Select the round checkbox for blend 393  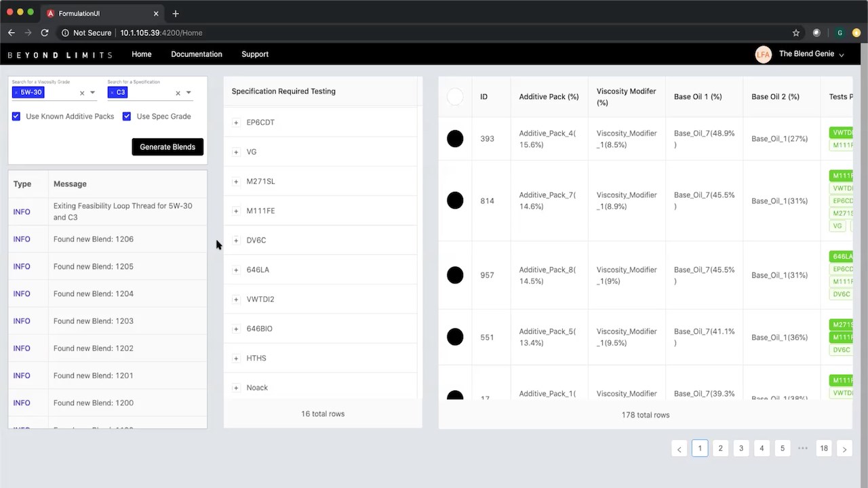455,139
